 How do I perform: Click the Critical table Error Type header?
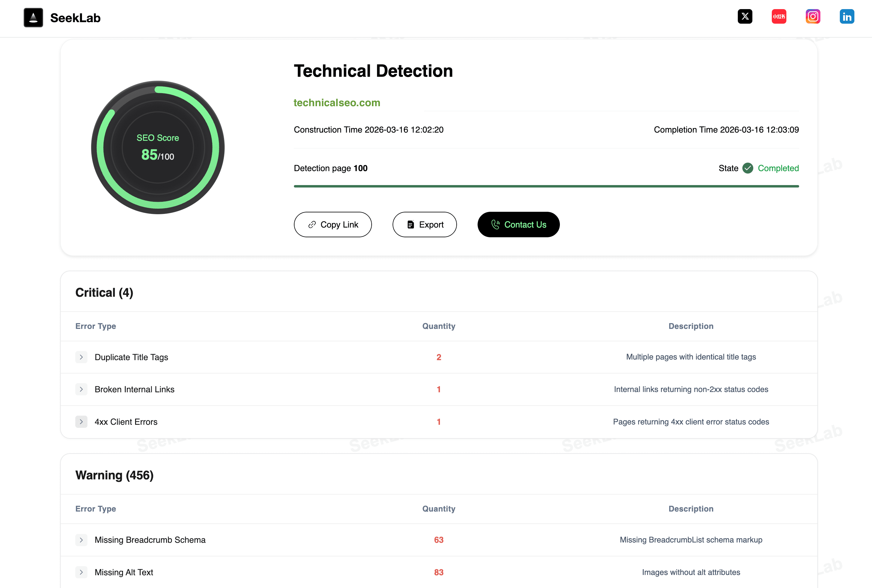[96, 326]
